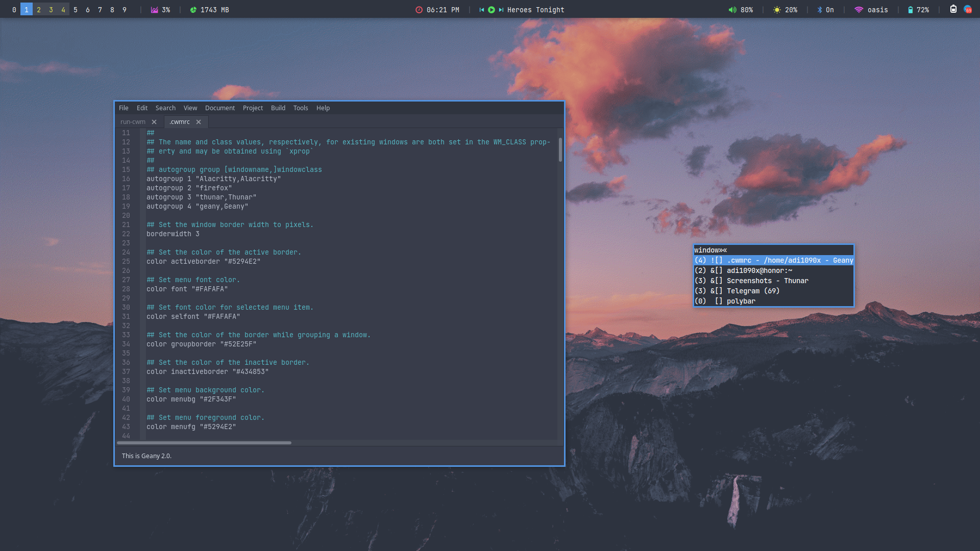Click the clipboard tray icon
Screen dimensions: 980x551
pos(953,9)
